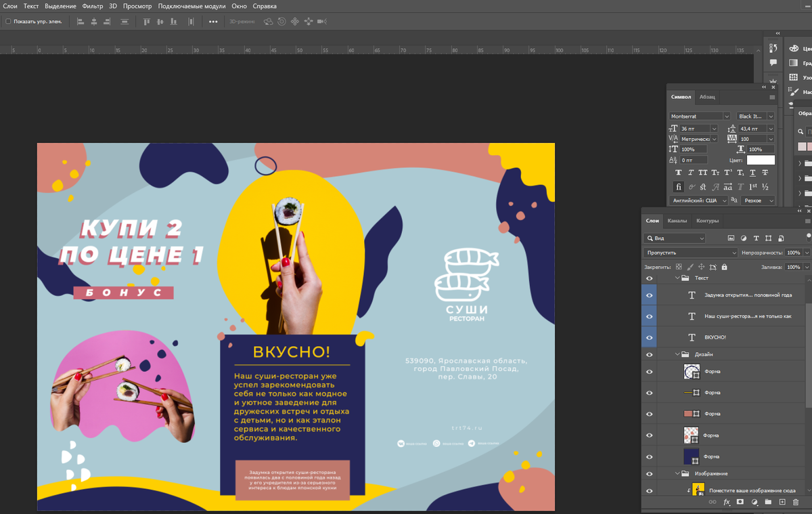Open the add layer style fx icon

pos(727,502)
